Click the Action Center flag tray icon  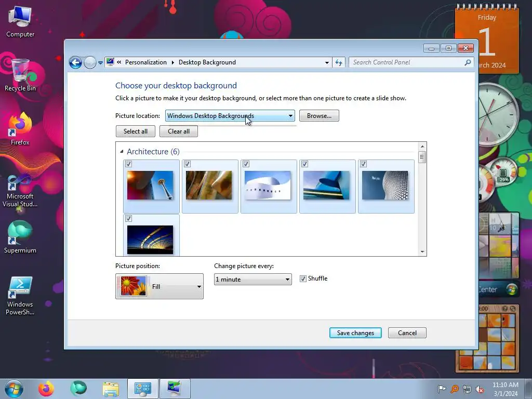pos(442,389)
